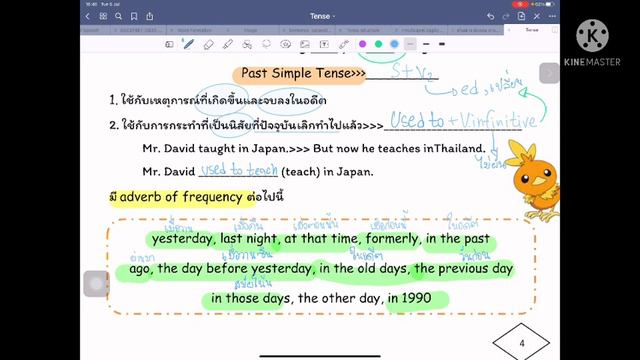Open the Tense structure document tab
This screenshot has width=640, height=360.
[x=362, y=30]
